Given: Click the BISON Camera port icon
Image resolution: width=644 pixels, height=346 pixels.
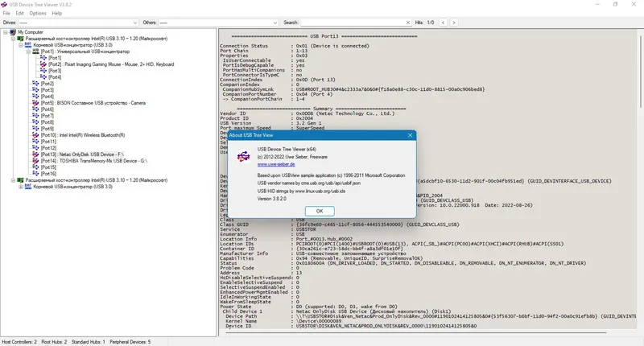Looking at the screenshot, I should click(35, 103).
